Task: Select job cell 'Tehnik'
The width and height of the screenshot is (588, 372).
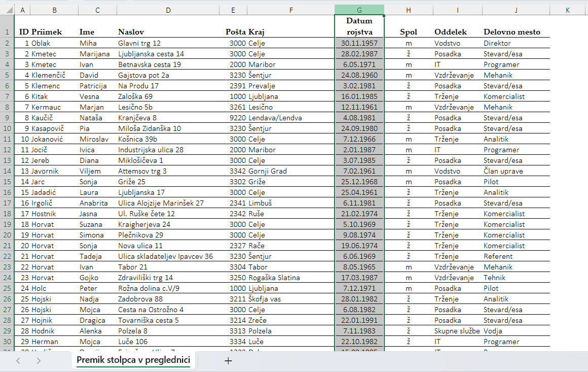Action: 516,278
